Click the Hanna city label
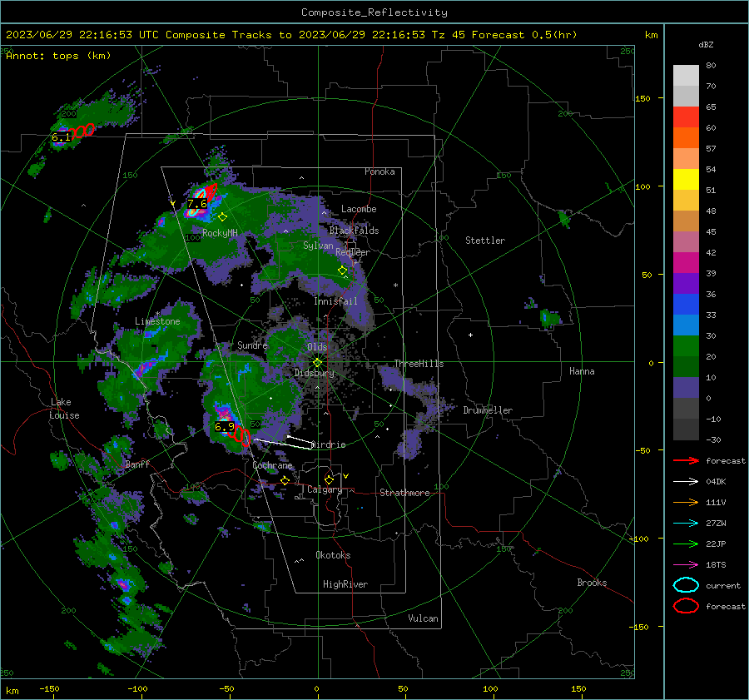This screenshot has height=700, width=749. coord(582,371)
